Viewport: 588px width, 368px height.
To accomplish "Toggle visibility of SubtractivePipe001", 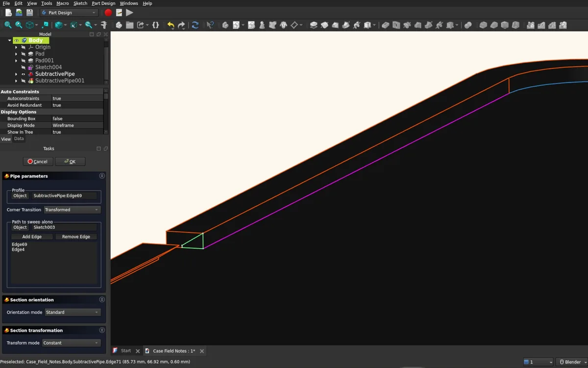I will (23, 80).
